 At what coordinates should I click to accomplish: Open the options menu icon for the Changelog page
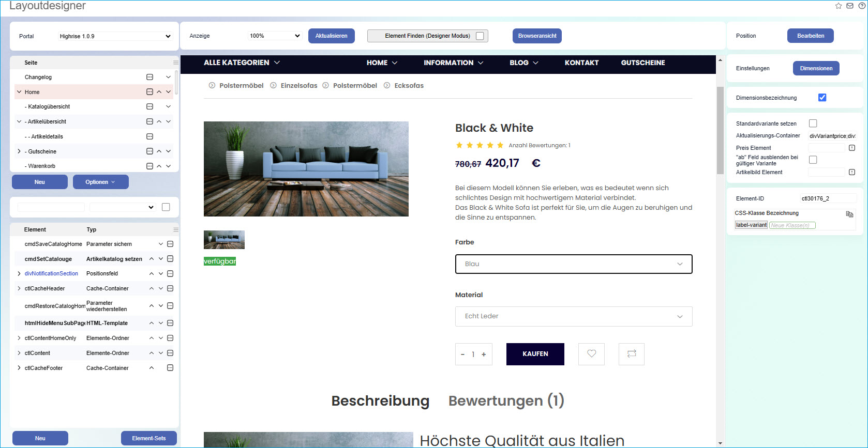pos(150,77)
